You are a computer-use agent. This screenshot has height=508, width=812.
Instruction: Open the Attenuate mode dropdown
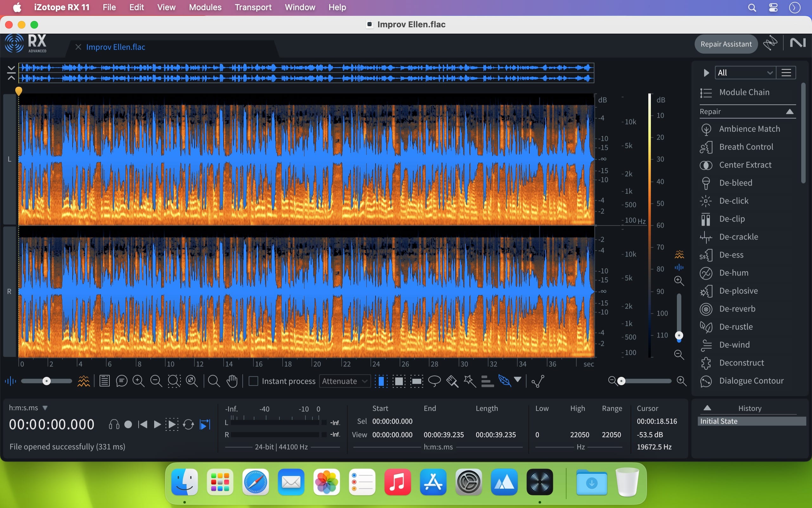pos(344,381)
